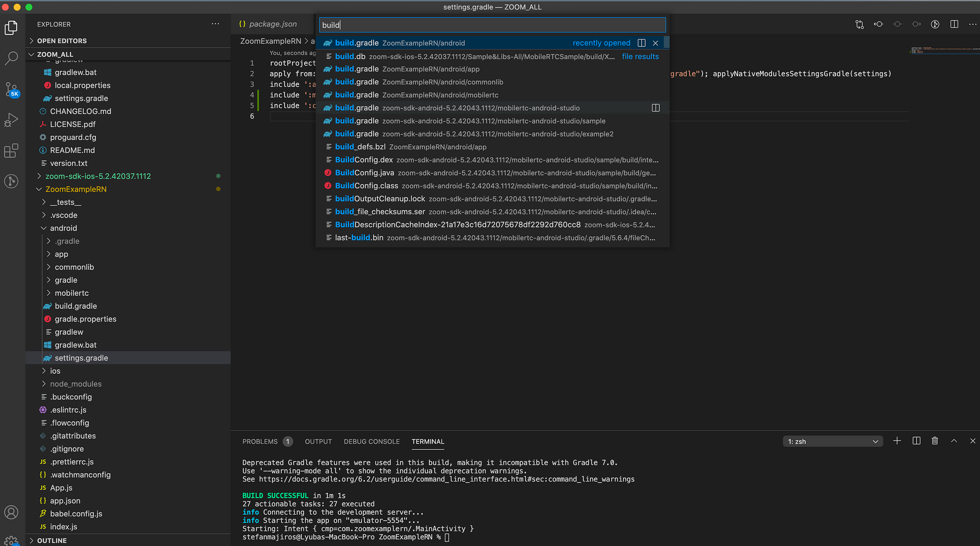Screen dimensions: 980x546
Task: Remove recently opened build.gradle with X
Action: pos(655,43)
